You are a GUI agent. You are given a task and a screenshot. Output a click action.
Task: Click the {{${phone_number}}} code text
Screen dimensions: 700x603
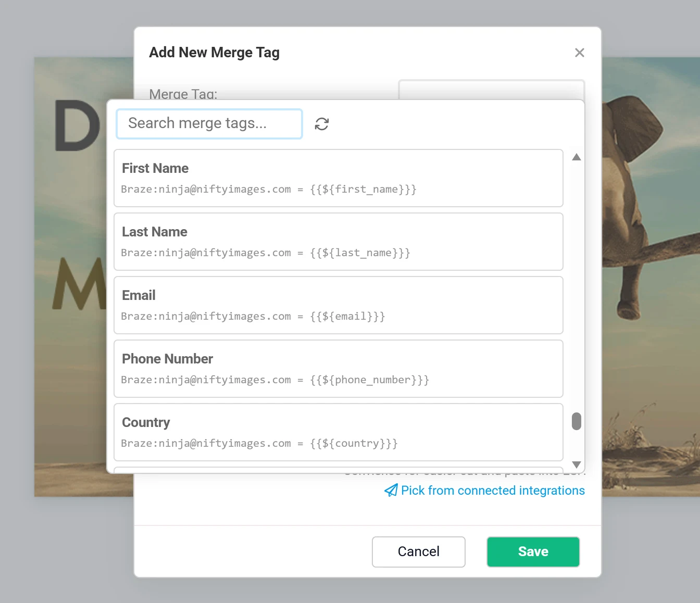pyautogui.click(x=369, y=380)
